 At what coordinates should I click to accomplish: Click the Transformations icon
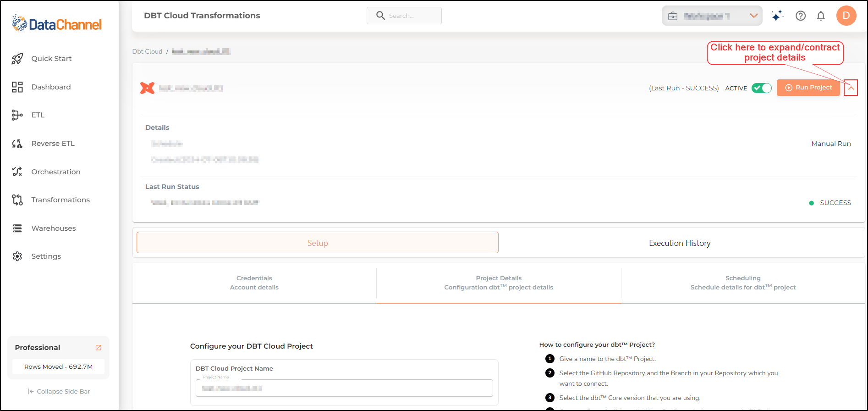pos(17,200)
